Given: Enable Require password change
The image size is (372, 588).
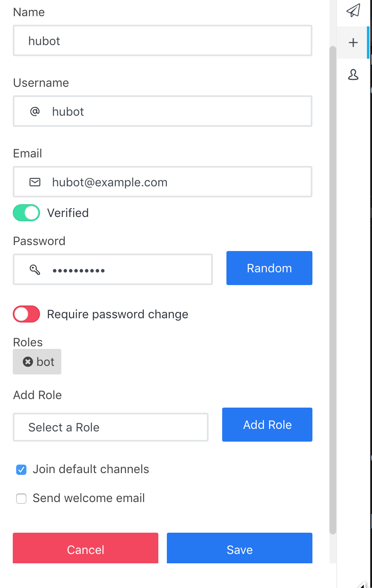Looking at the screenshot, I should tap(26, 314).
